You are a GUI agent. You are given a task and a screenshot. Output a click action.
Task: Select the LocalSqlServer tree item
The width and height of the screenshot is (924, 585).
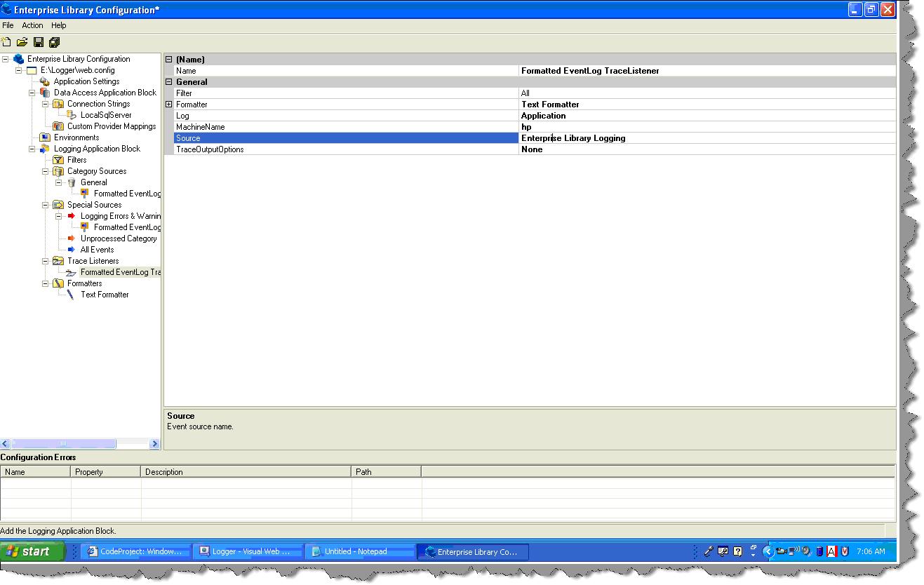[106, 115]
